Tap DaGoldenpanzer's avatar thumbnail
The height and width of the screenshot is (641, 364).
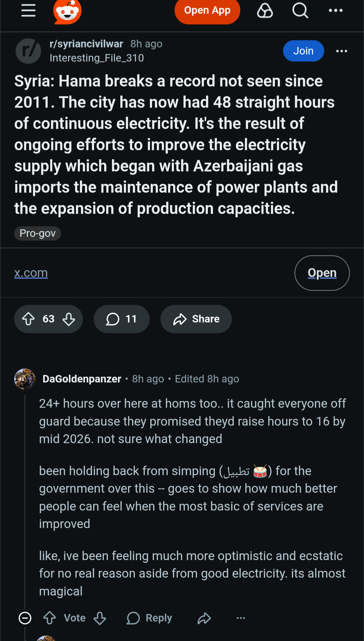click(x=25, y=379)
